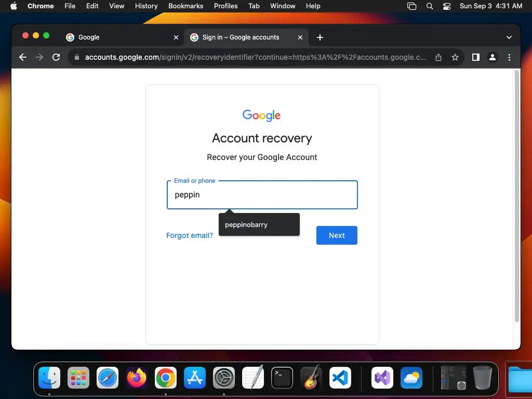
Task: Open the recent screenshot stack in Dock
Action: coord(453,377)
